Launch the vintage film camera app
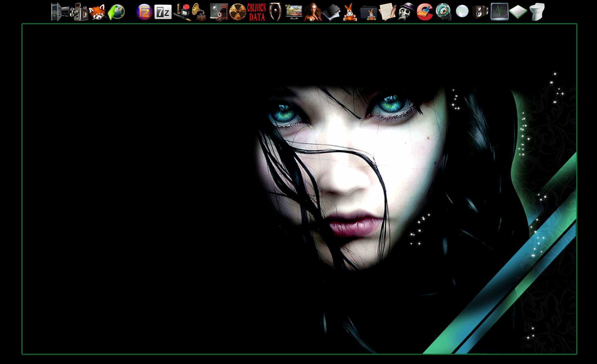This screenshot has height=364, width=597. coord(79,12)
